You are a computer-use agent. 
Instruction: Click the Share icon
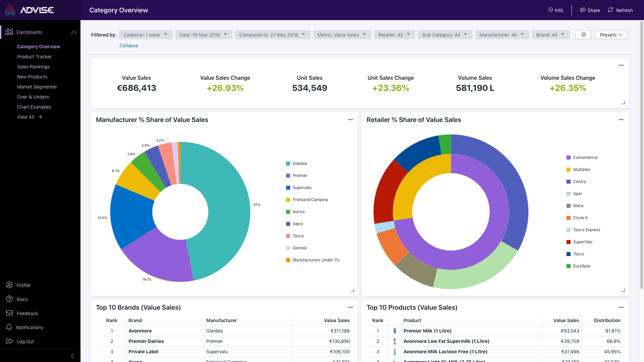click(590, 10)
